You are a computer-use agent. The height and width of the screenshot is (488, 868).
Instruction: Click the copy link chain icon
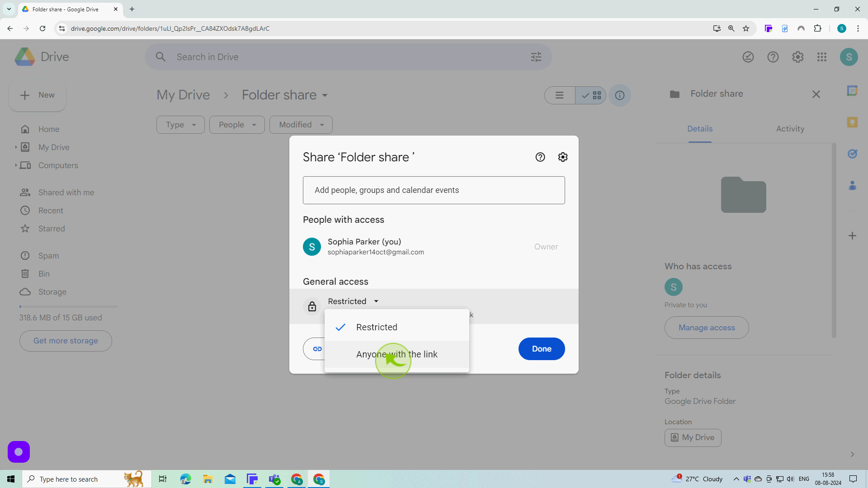coord(317,349)
